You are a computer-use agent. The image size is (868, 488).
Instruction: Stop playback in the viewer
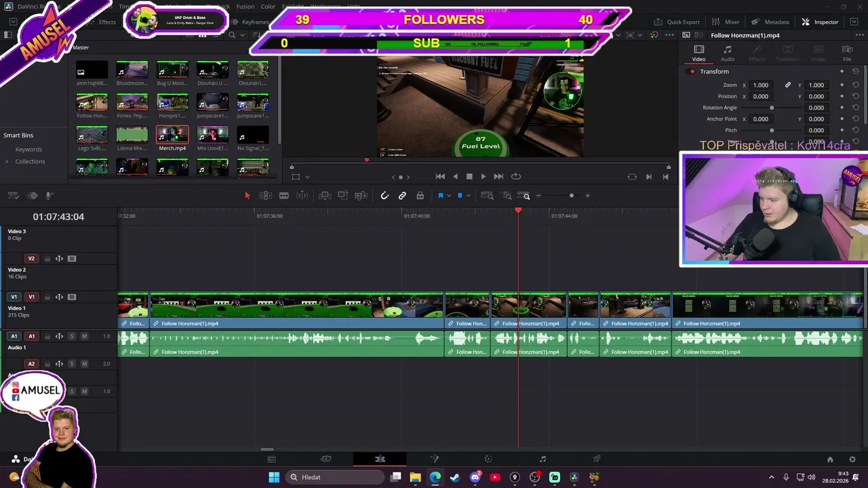469,176
